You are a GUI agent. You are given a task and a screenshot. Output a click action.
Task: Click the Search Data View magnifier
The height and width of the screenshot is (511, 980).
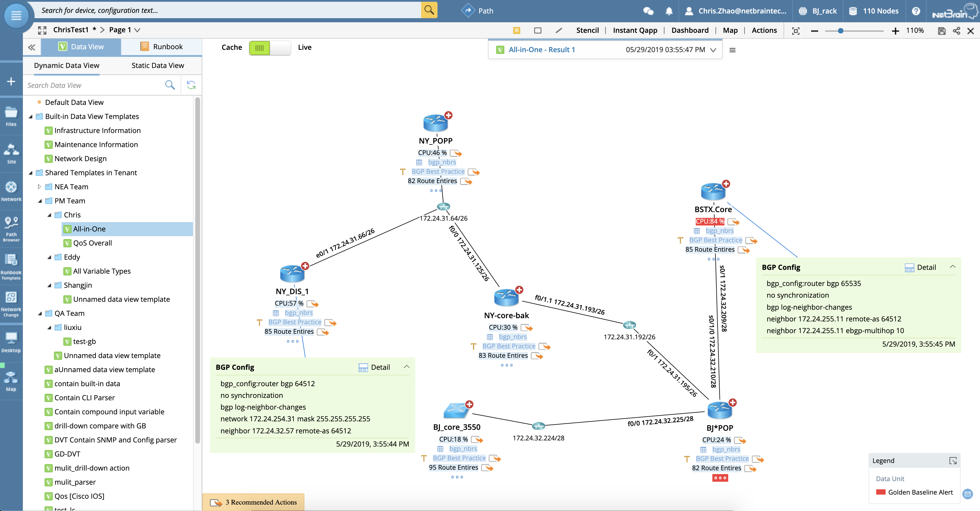pos(170,85)
